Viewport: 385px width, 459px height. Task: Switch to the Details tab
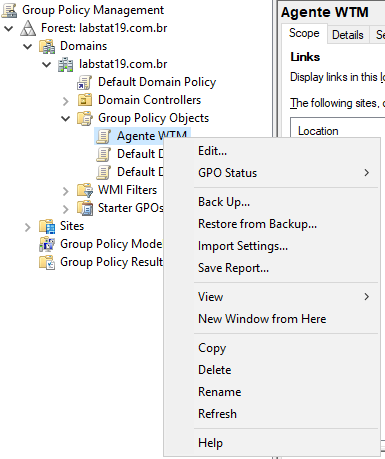pyautogui.click(x=348, y=35)
